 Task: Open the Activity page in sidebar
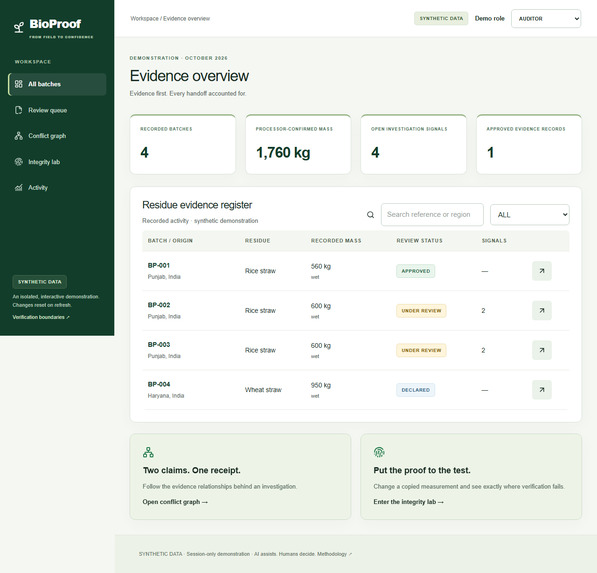[x=57, y=188]
